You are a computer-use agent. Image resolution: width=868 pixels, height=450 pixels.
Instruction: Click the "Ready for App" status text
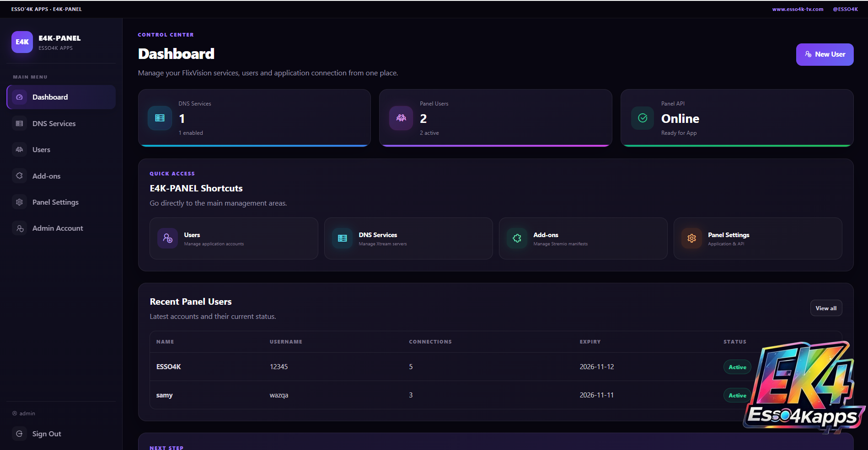[679, 133]
